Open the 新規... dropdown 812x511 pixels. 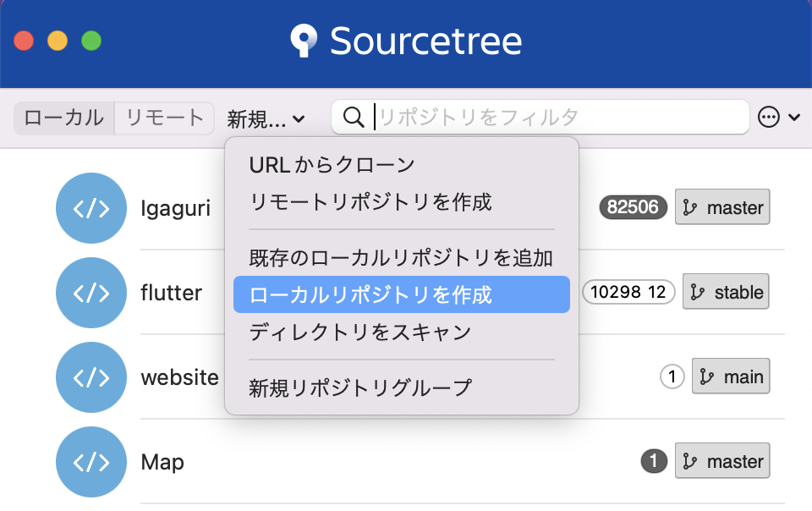click(267, 118)
